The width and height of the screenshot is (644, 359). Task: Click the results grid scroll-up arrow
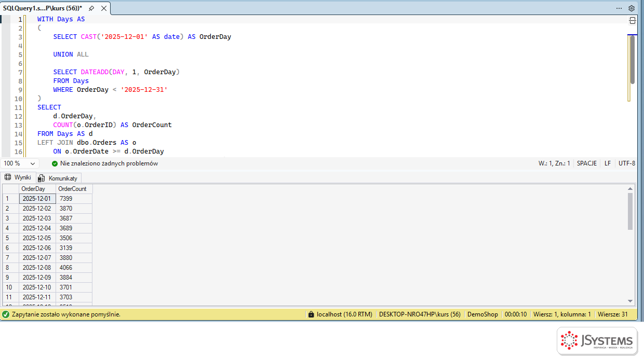(x=630, y=189)
